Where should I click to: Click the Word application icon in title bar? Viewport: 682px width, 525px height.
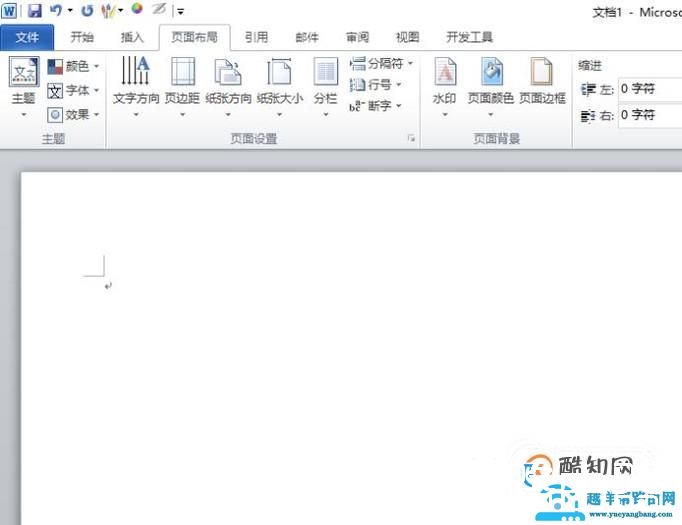9,10
